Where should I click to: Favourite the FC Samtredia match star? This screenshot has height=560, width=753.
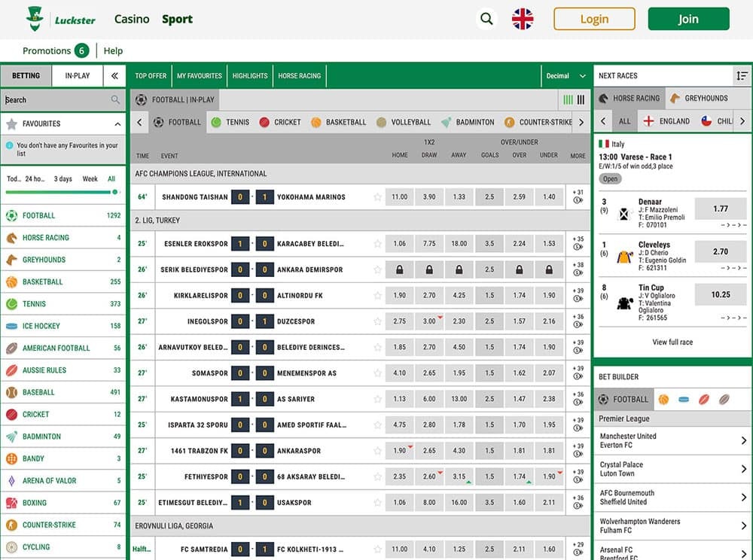(377, 549)
